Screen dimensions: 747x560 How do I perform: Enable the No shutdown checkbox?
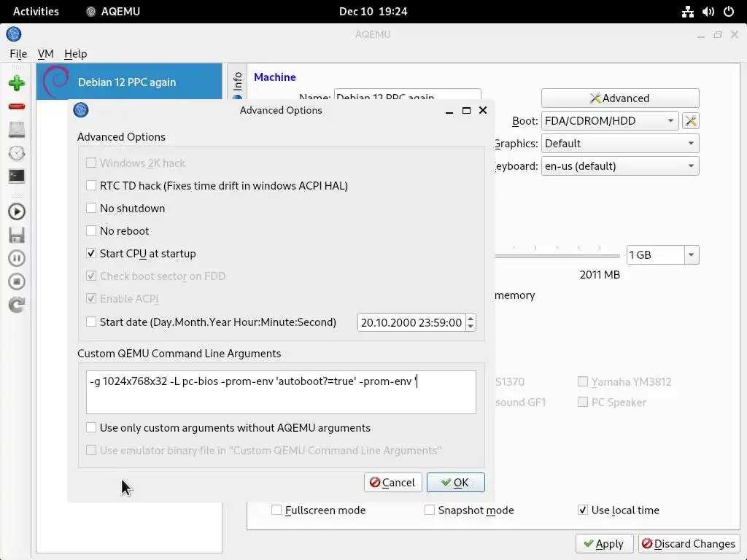pyautogui.click(x=91, y=208)
